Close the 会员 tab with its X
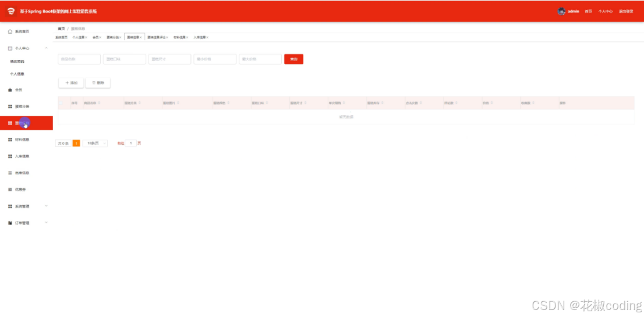644x317 pixels. coord(100,37)
